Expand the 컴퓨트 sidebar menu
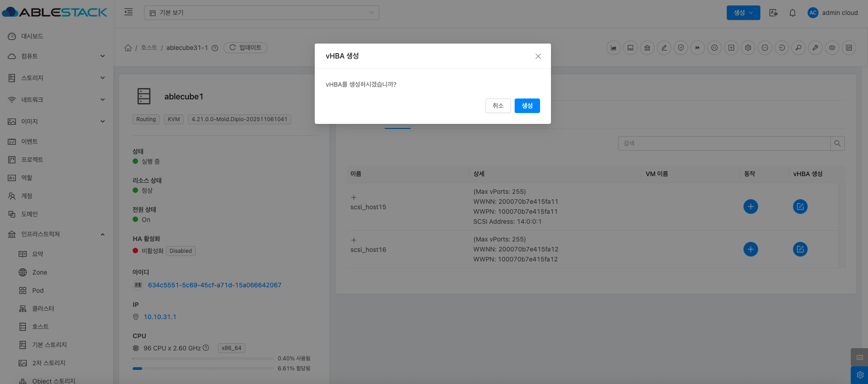The height and width of the screenshot is (384, 868). (x=57, y=56)
